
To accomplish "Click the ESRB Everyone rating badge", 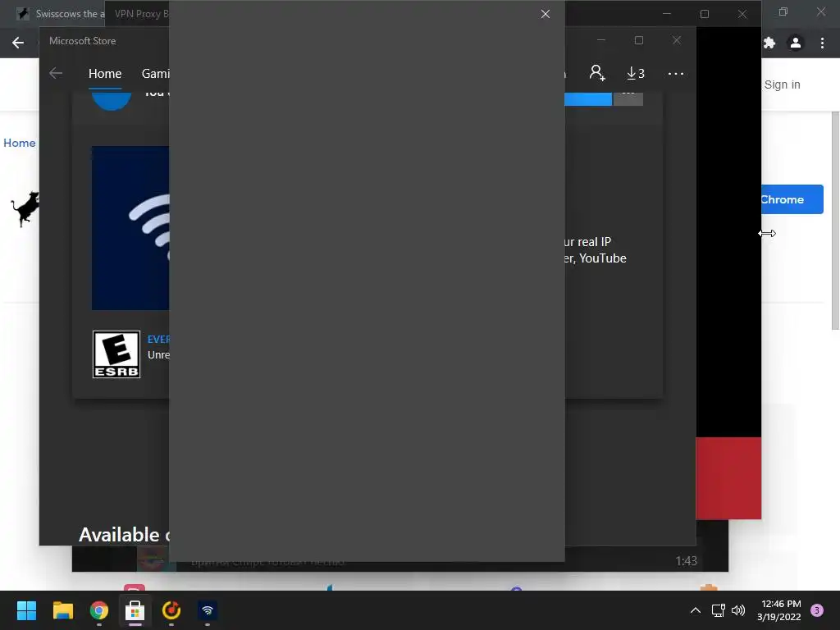I will point(116,354).
